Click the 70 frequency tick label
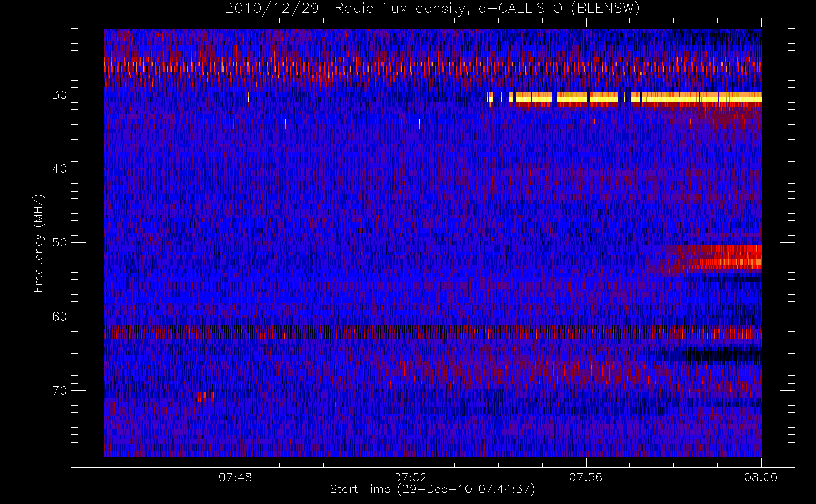 (x=60, y=391)
